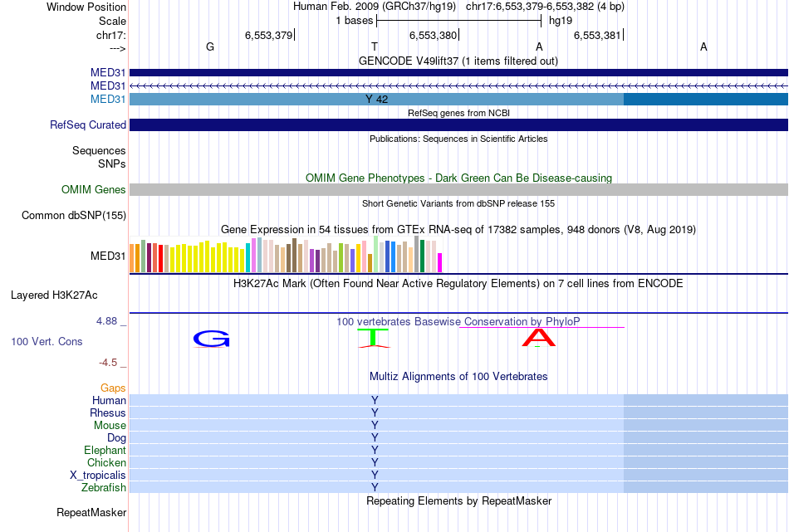
Task: Click the 4.88 upper scale value
Action: click(106, 321)
